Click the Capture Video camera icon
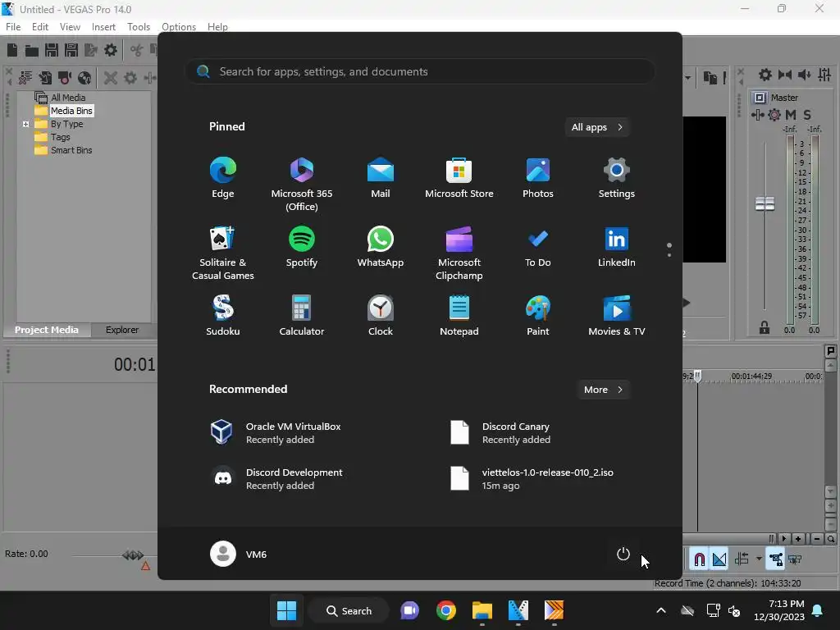The width and height of the screenshot is (840, 630). (65, 78)
